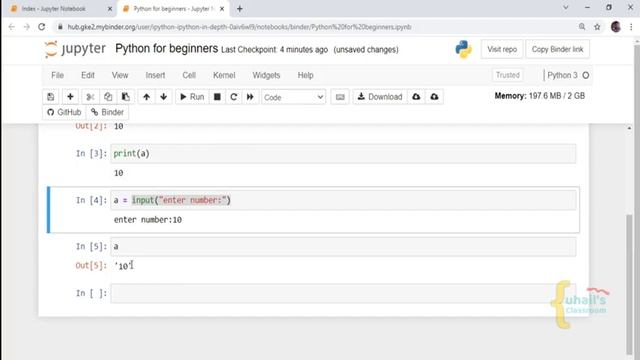640x360 pixels.
Task: Click the In [5] cell containing a
Action: [343, 247]
